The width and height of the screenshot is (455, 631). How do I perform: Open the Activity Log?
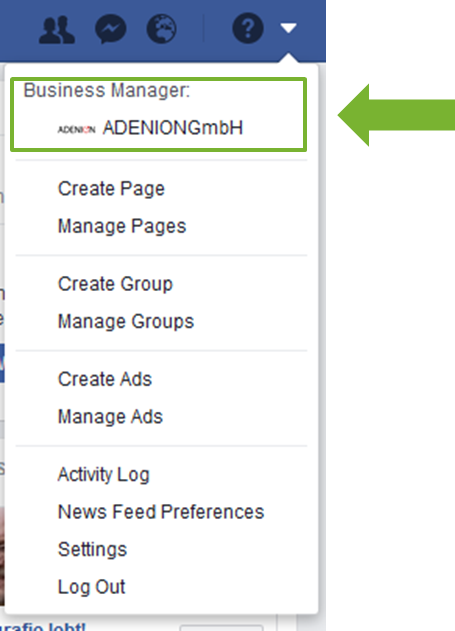click(x=104, y=474)
